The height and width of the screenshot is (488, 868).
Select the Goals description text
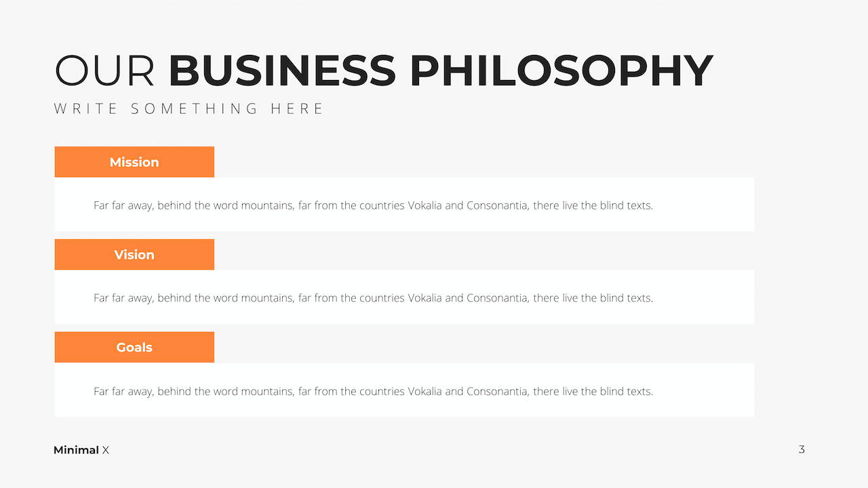[x=373, y=391]
